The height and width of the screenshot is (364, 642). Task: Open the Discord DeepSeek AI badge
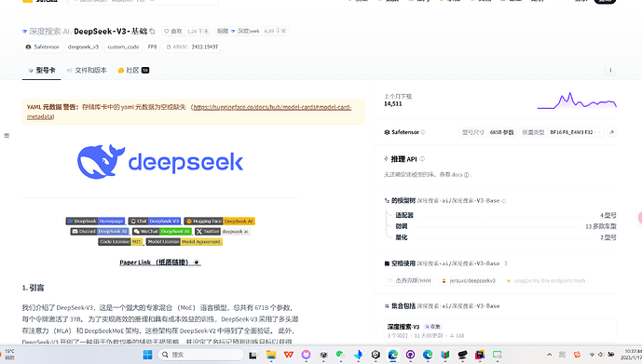(100, 232)
